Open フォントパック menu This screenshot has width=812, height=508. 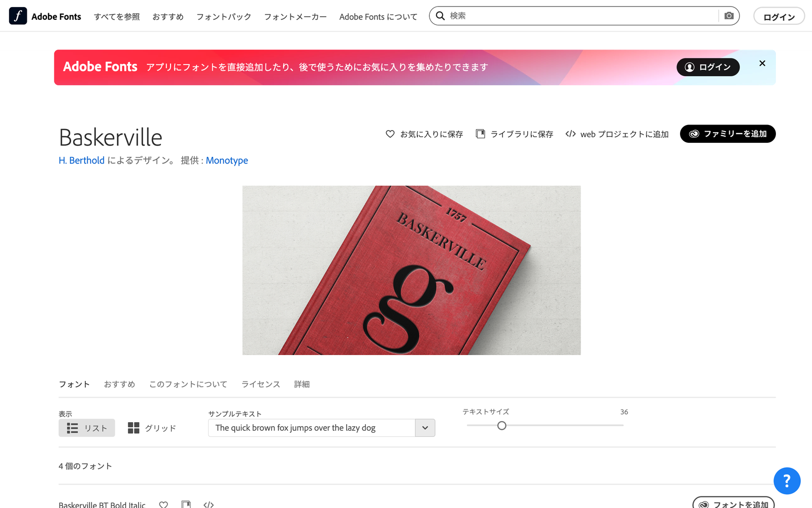coord(224,17)
